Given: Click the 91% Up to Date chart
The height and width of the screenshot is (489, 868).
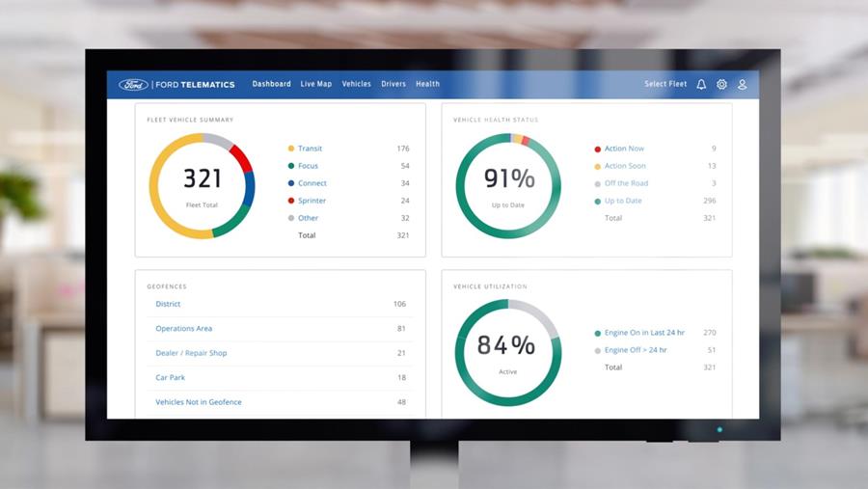Looking at the screenshot, I should 508,186.
